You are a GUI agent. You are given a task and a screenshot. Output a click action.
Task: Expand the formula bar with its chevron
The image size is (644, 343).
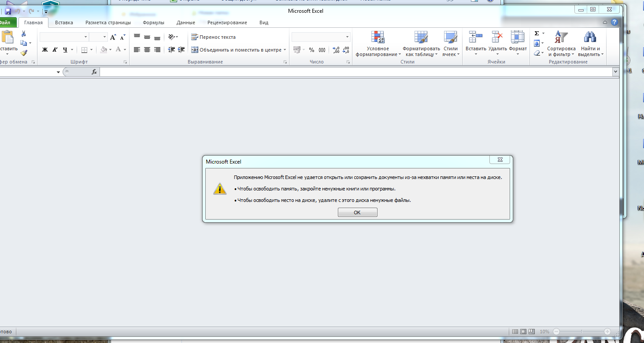click(x=616, y=72)
